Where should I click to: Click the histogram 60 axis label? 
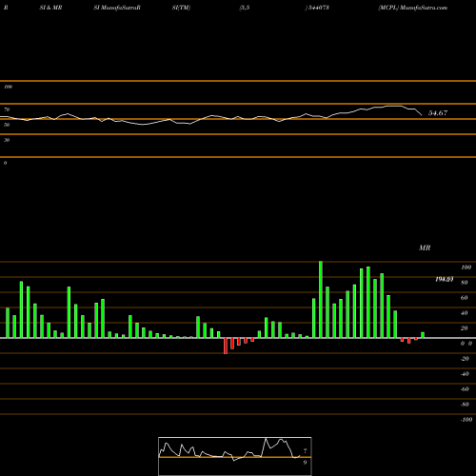click(465, 298)
